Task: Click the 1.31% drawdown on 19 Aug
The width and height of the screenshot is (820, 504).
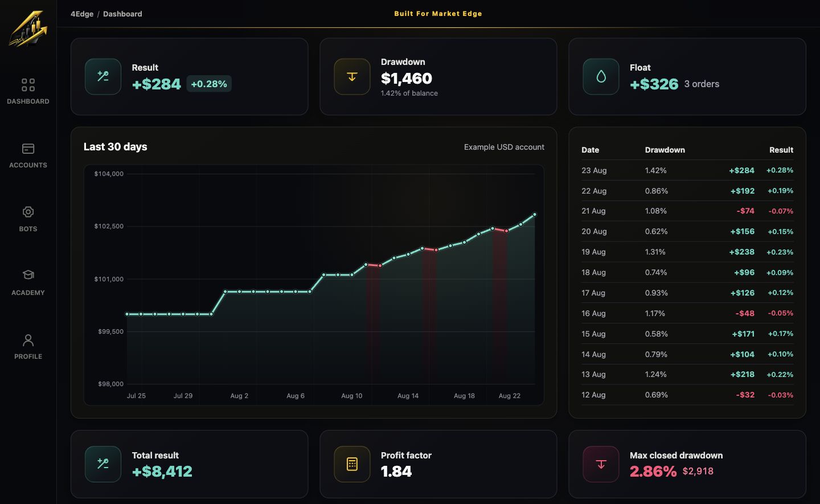Action: coord(655,252)
